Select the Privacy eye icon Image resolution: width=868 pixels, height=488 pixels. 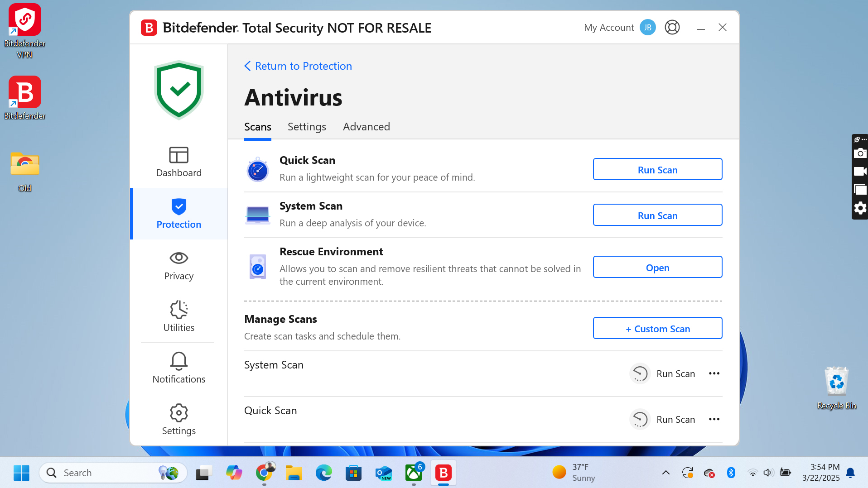(178, 258)
